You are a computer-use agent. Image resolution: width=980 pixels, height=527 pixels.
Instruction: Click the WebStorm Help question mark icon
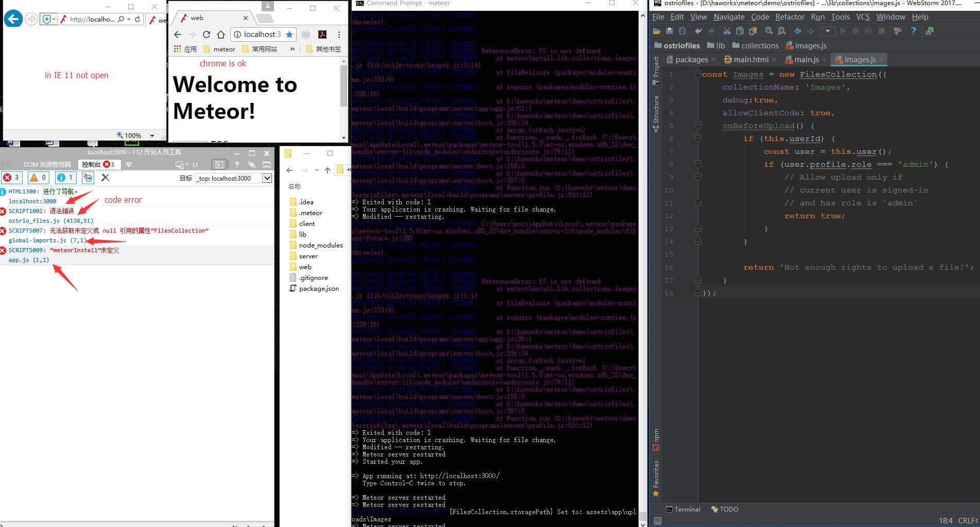[x=914, y=31]
